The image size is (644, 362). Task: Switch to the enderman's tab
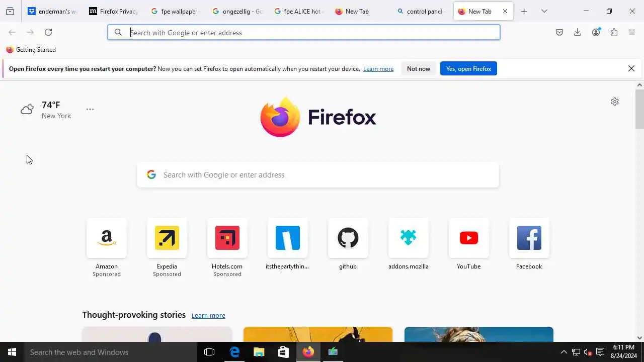click(52, 11)
